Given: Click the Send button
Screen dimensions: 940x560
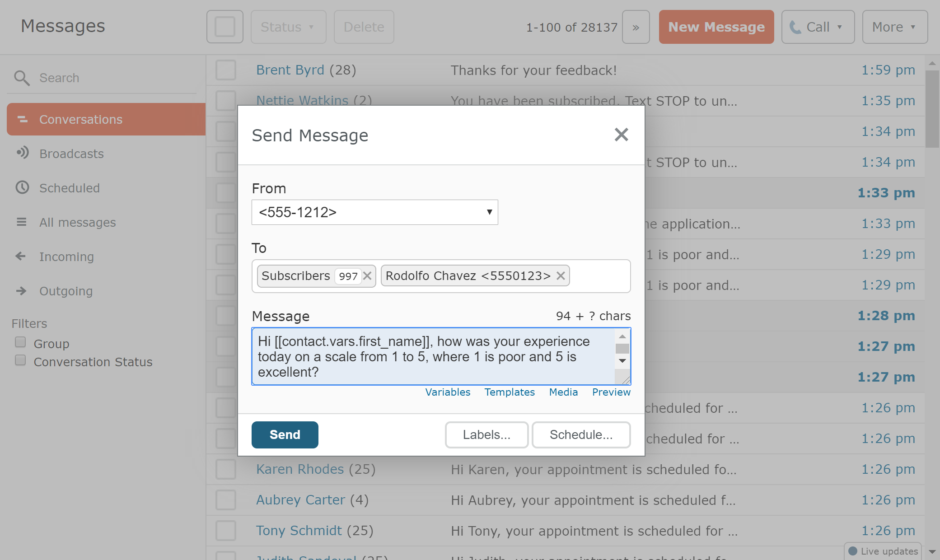Looking at the screenshot, I should point(285,434).
